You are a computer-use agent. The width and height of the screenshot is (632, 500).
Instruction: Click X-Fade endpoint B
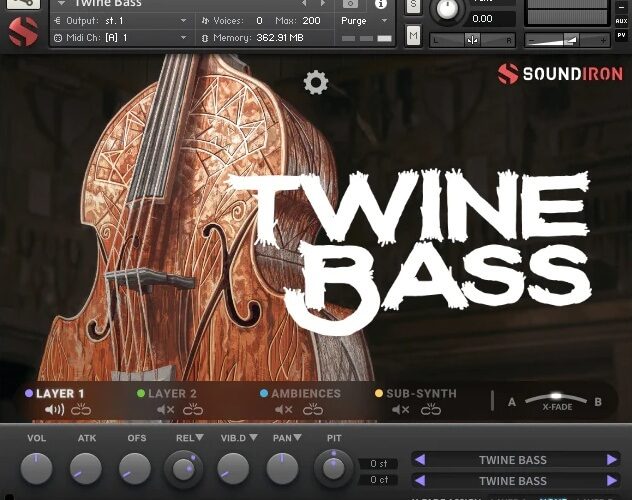[598, 402]
